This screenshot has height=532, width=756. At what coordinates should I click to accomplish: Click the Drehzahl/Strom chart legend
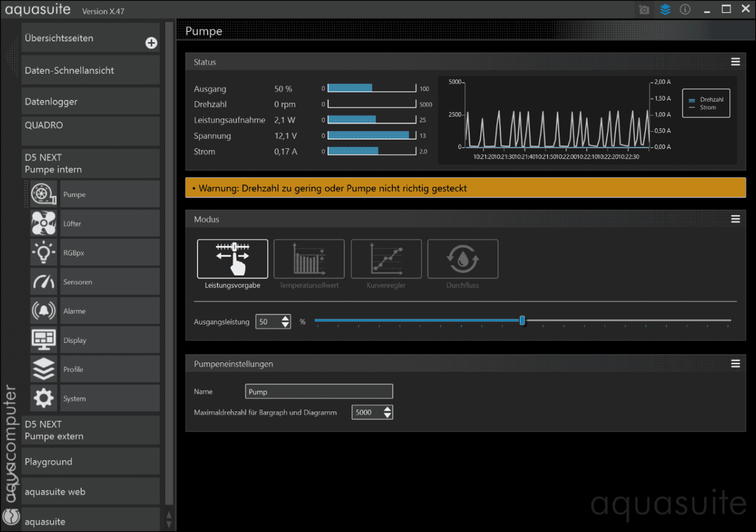pyautogui.click(x=706, y=103)
